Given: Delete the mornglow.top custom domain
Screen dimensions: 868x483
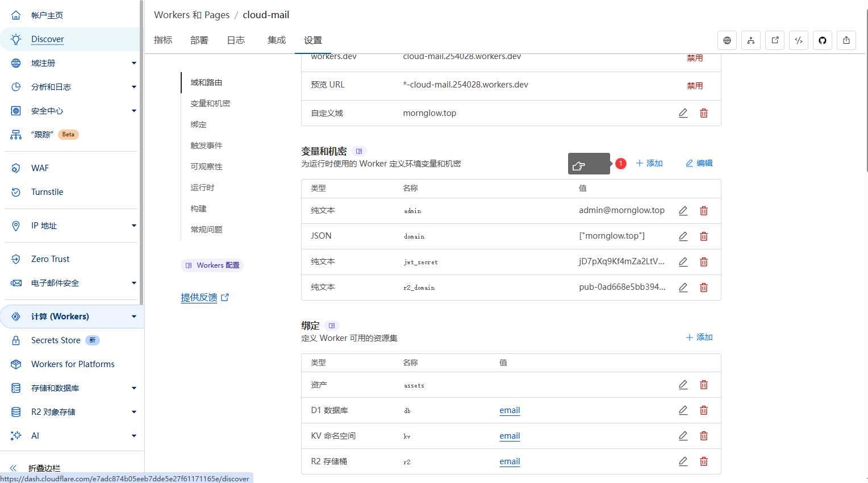Looking at the screenshot, I should (x=703, y=113).
